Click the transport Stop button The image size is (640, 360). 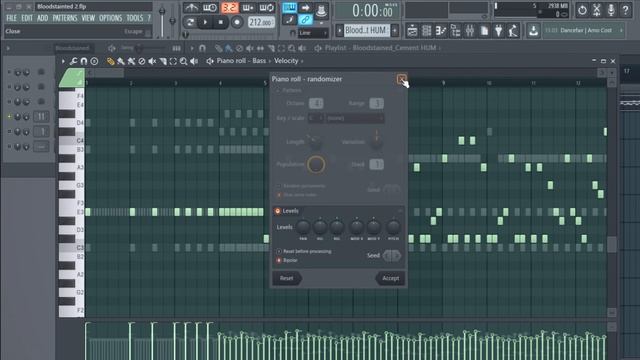tap(221, 22)
